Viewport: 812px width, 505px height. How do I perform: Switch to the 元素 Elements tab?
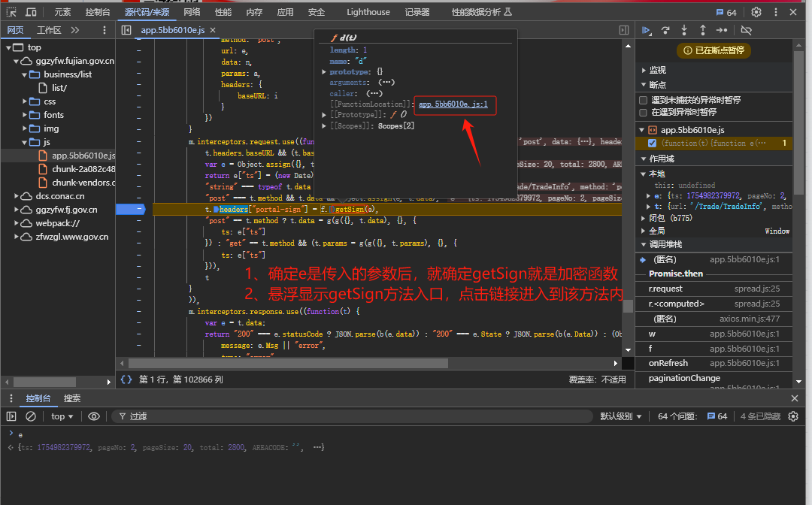(62, 12)
